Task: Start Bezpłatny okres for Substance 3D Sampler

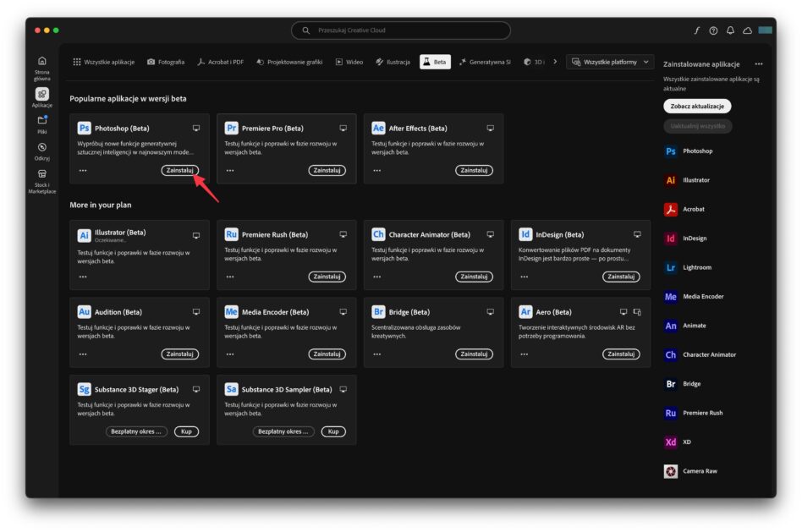Action: [283, 431]
